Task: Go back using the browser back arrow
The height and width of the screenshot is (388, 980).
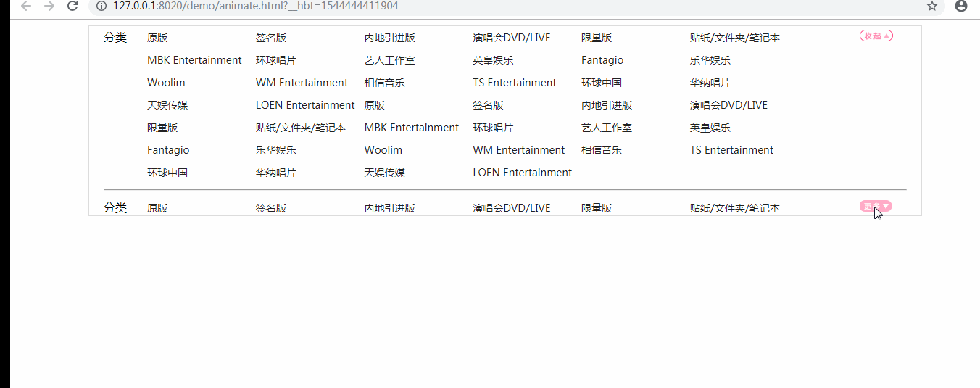Action: click(26, 6)
